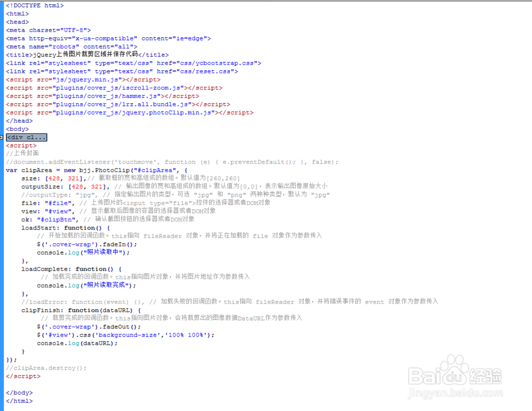Click the console.log "照片读取中" line
The height and width of the screenshot is (411, 532).
coord(83,252)
